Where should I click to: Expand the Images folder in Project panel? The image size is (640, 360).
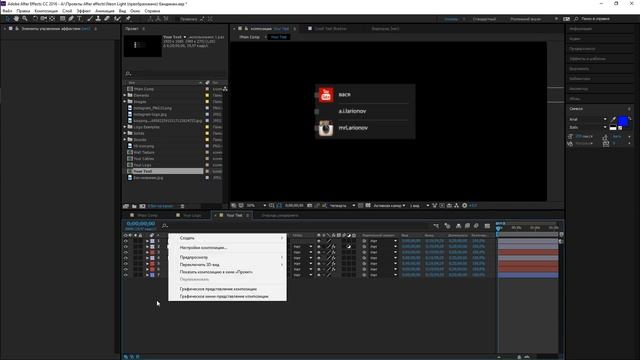point(125,102)
